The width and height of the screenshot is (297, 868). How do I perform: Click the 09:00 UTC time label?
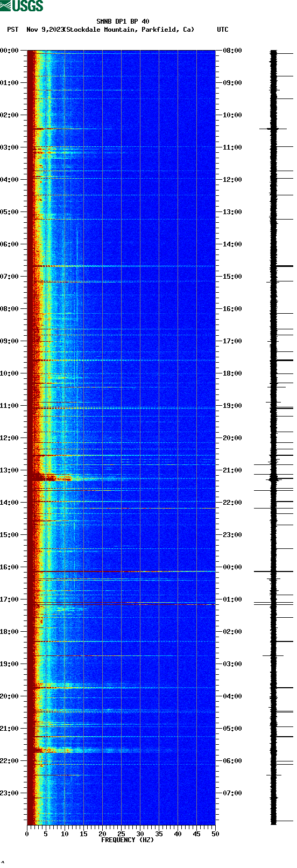coord(232,83)
